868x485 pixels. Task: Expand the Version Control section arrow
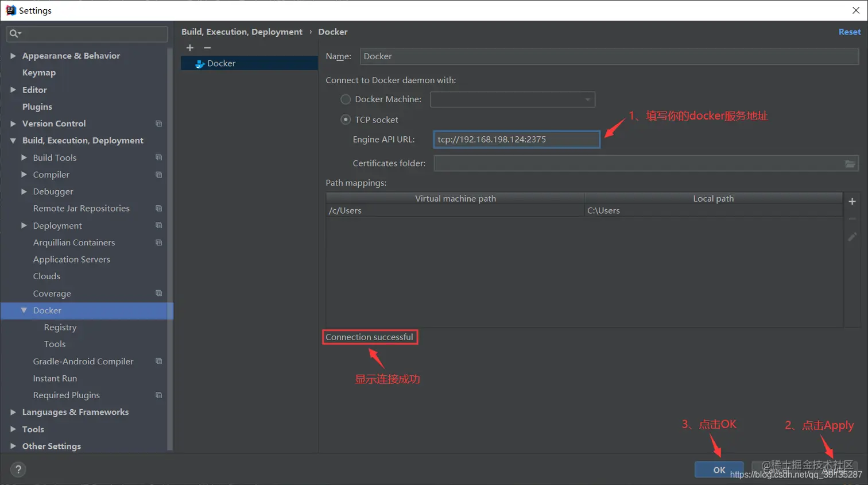point(13,124)
